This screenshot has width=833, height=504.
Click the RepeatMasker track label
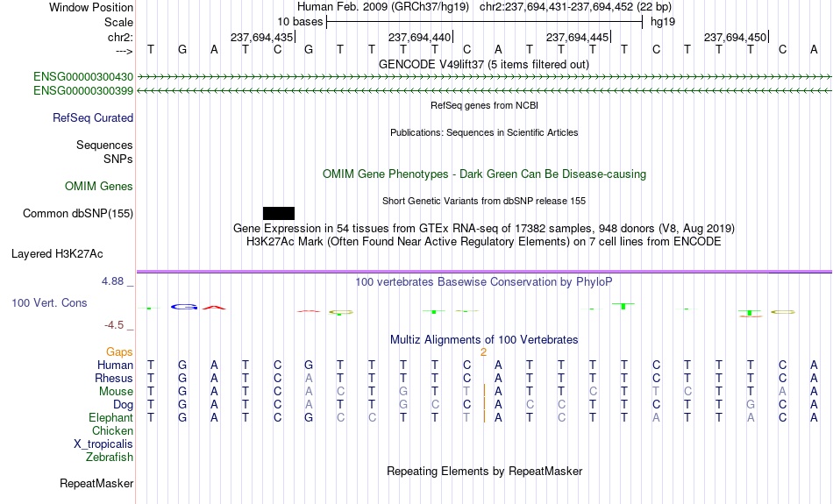point(96,483)
